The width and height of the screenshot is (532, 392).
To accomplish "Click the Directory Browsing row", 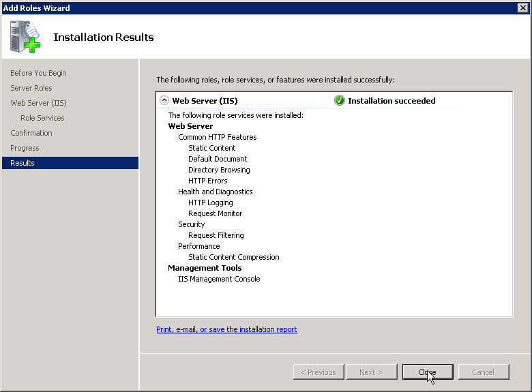I will pos(219,170).
